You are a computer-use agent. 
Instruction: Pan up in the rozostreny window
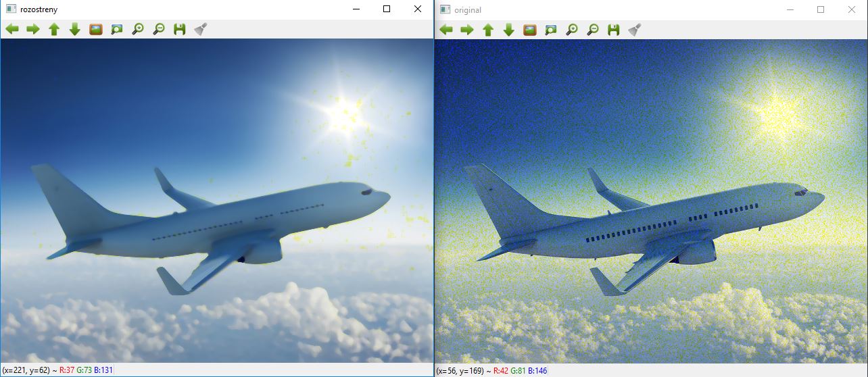pos(54,29)
